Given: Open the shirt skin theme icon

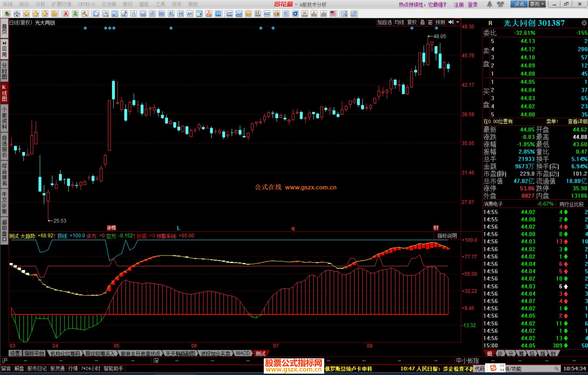Looking at the screenshot, I should click(500, 4).
